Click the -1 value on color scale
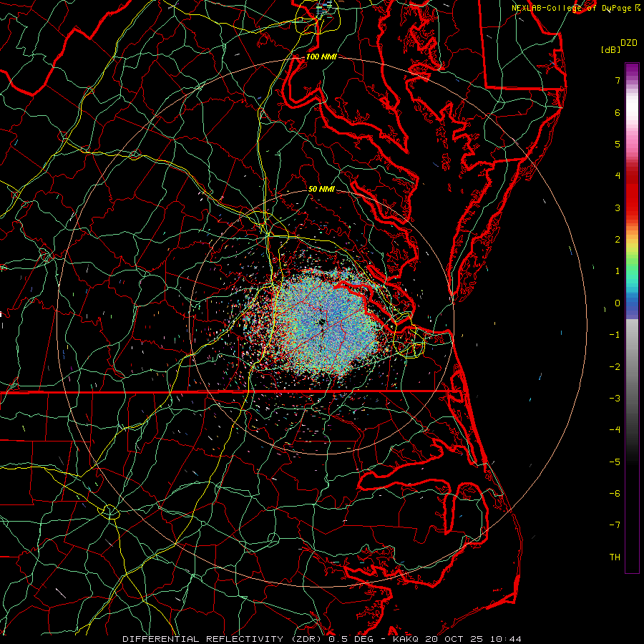 615,335
